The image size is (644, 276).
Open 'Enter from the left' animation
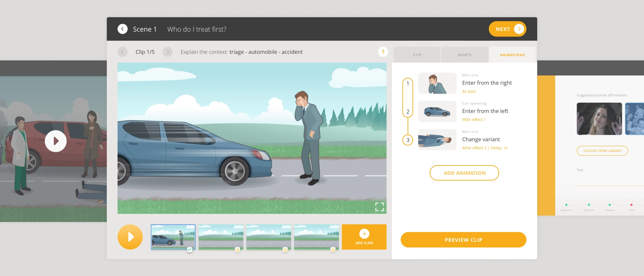pos(485,111)
